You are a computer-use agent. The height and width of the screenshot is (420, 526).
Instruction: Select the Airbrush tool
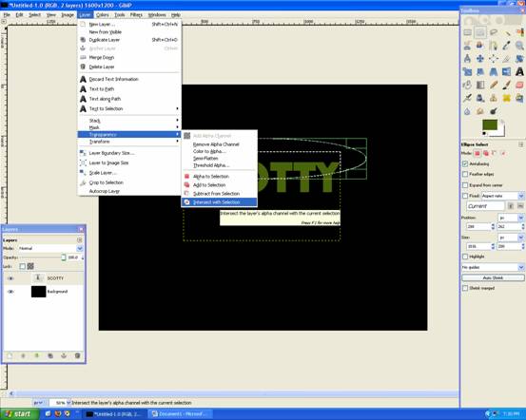[467, 98]
